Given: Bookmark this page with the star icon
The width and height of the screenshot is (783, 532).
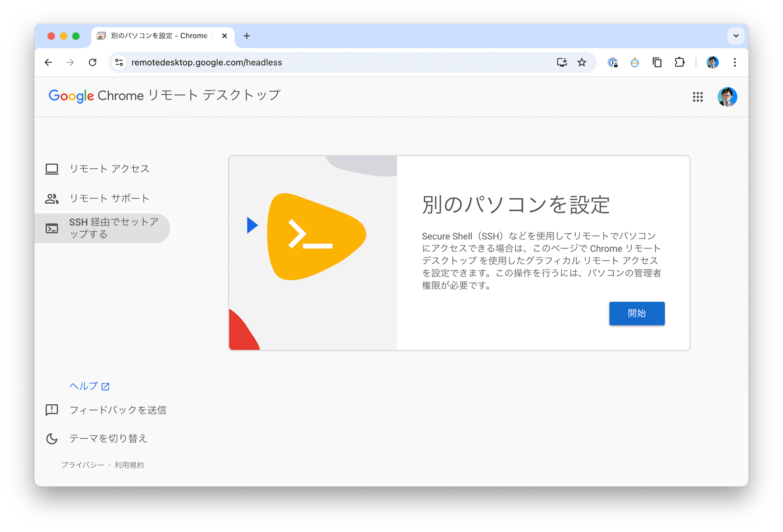Looking at the screenshot, I should point(582,62).
